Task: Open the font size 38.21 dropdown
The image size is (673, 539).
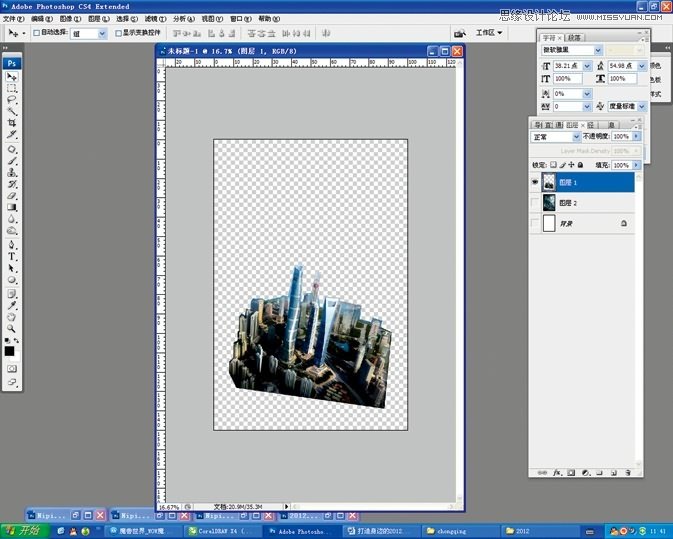Action: pos(587,66)
